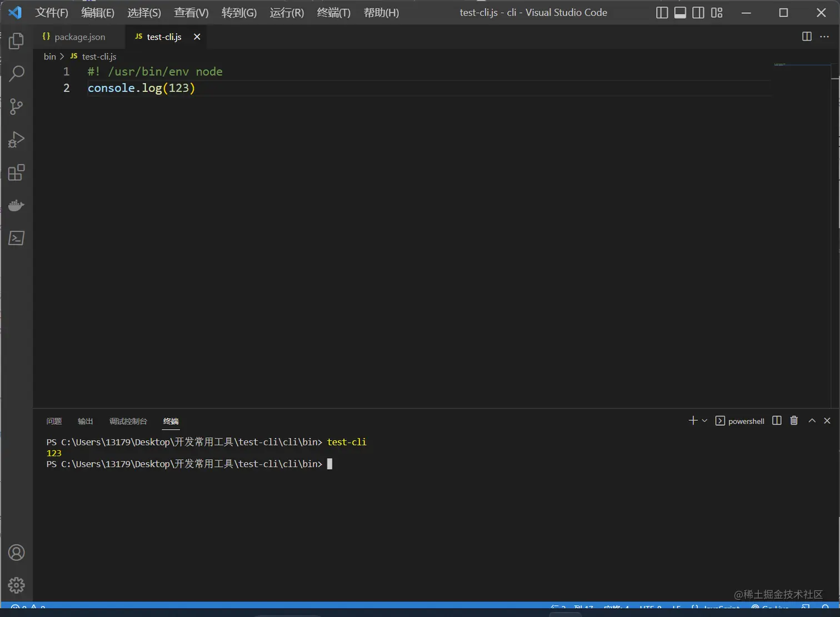The image size is (840, 617).
Task: Open the Search view in activity bar
Action: 17,73
